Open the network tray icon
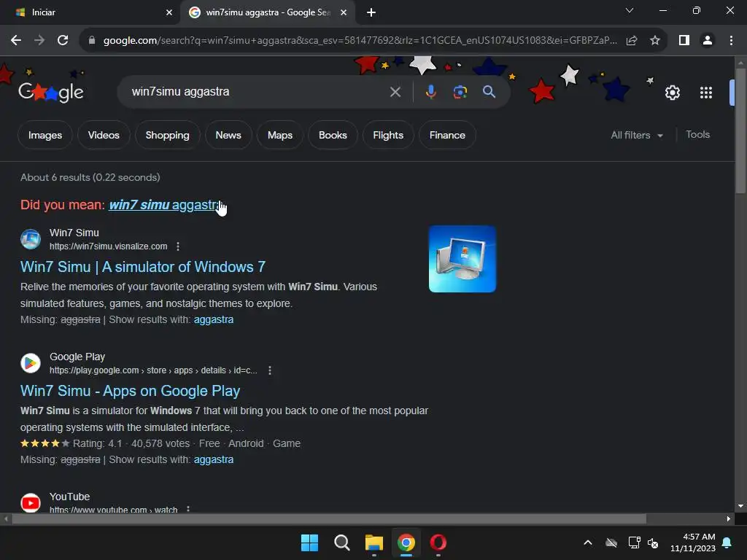The image size is (747, 560). point(634,542)
